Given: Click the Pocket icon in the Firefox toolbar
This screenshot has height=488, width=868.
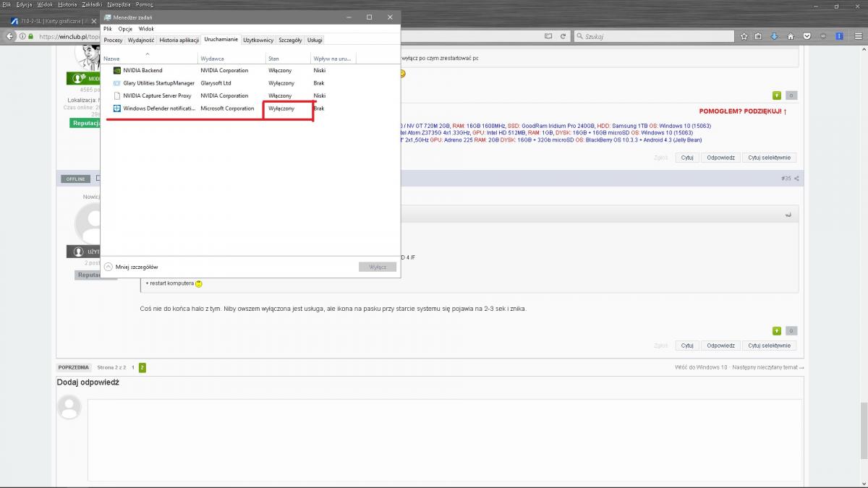Looking at the screenshot, I should [807, 36].
